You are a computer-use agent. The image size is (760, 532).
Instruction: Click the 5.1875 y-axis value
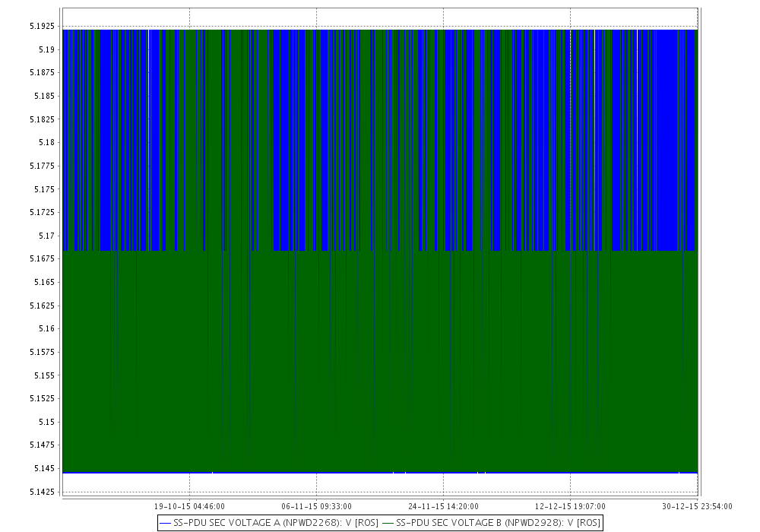click(x=42, y=73)
